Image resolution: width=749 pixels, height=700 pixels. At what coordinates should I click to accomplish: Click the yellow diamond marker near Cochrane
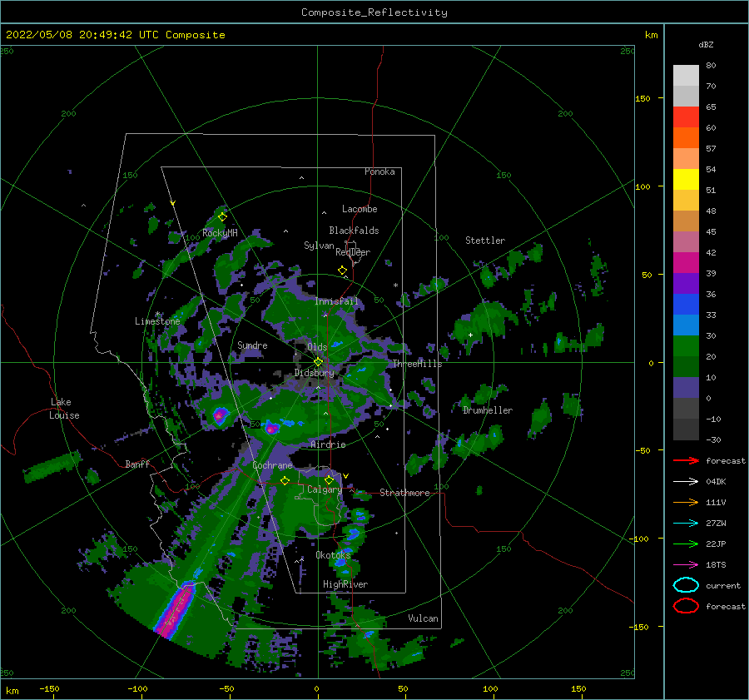pyautogui.click(x=285, y=480)
